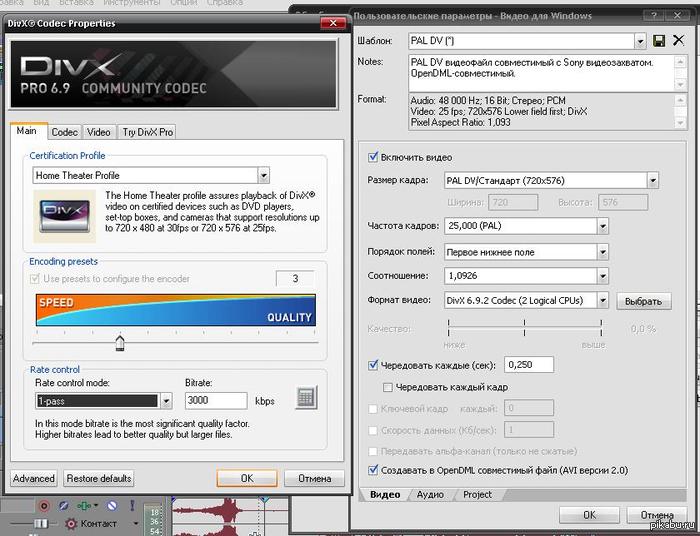Open the DivX bitrate calculator icon

306,397
